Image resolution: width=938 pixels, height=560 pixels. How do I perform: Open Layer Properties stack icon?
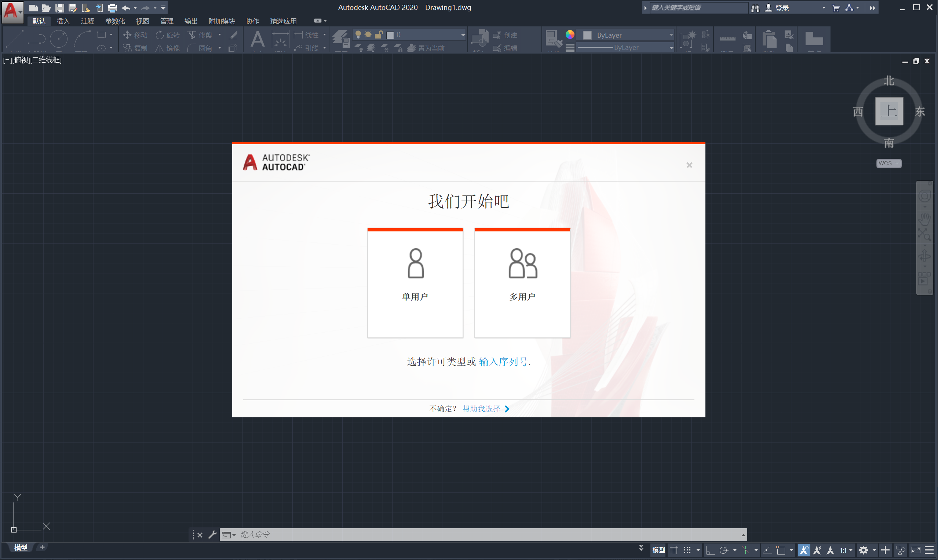341,39
